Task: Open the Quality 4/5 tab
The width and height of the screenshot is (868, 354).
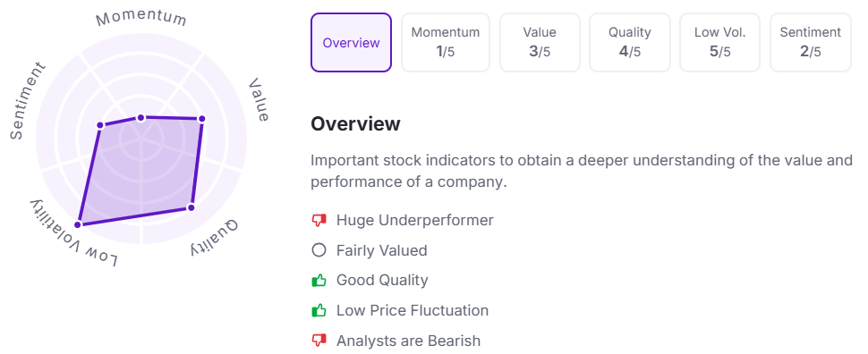Action: pos(629,43)
